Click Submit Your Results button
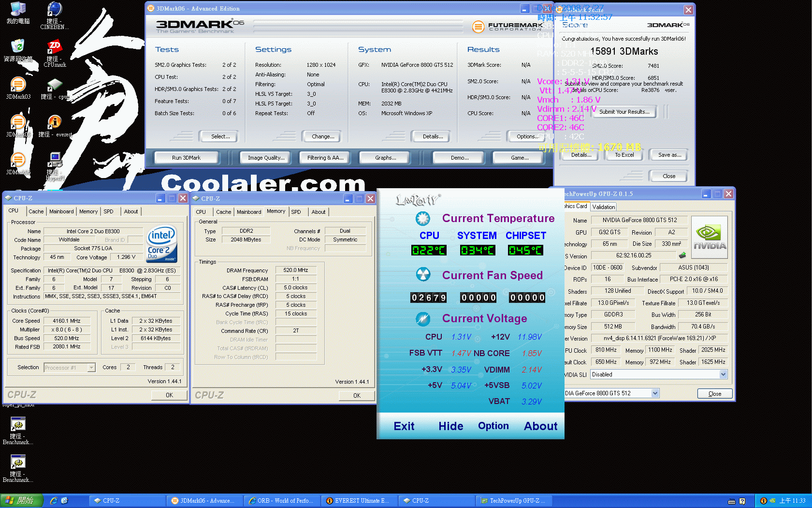812x508 pixels. pyautogui.click(x=624, y=112)
